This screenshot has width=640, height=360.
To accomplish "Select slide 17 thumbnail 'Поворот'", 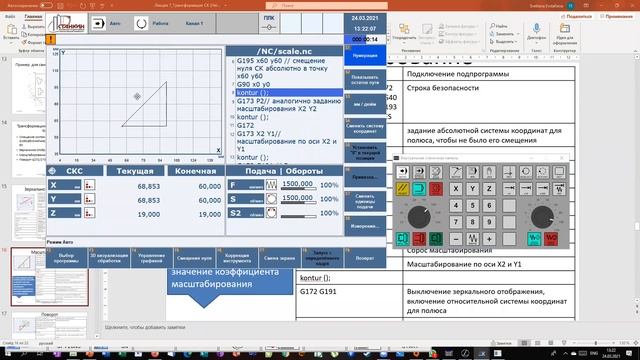I will tap(49, 326).
